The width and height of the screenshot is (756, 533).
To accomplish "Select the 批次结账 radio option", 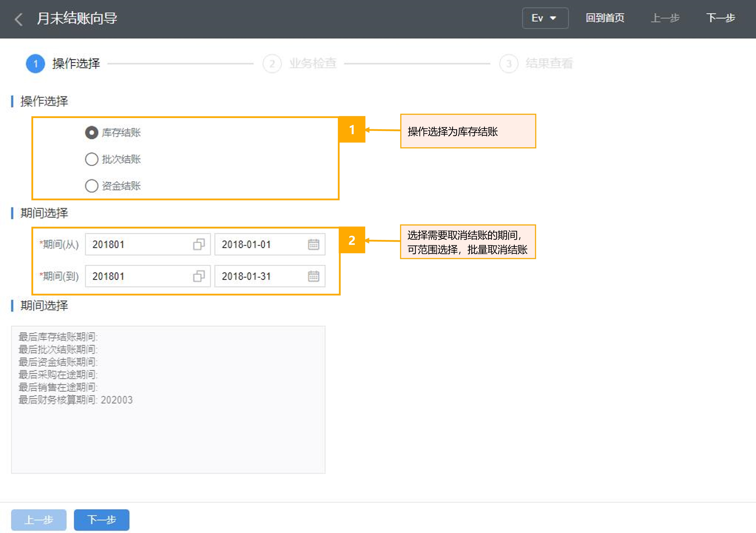I will click(113, 159).
